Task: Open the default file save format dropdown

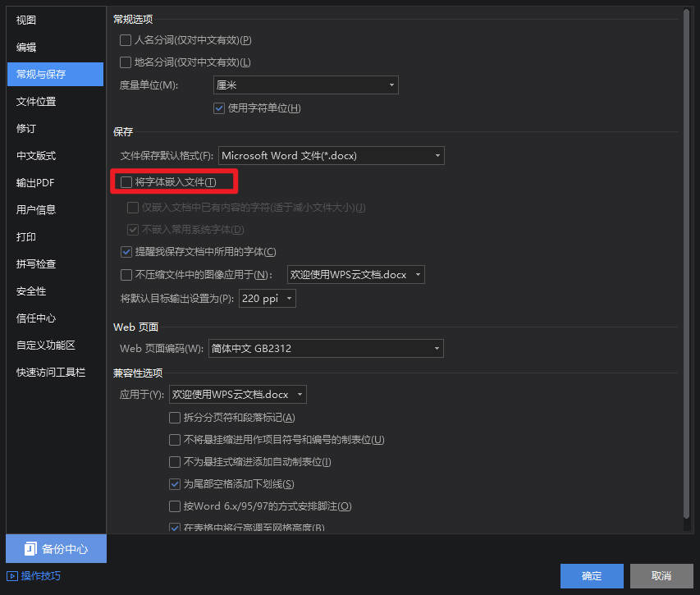Action: pos(331,155)
